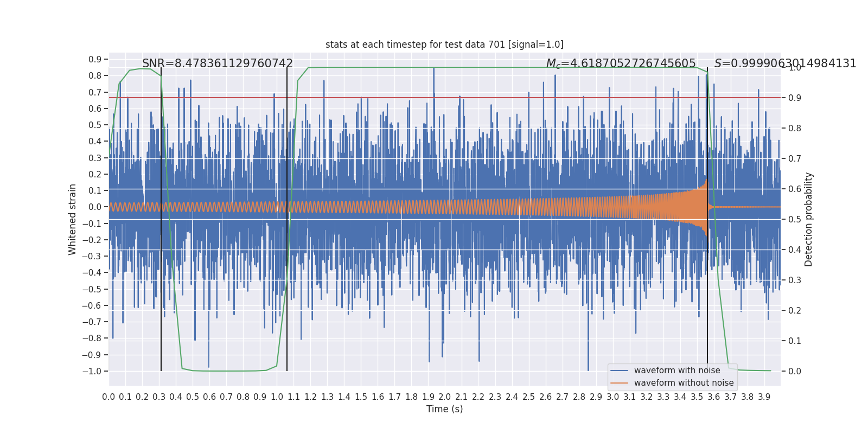Pick the orange line swatch in the legend
The height and width of the screenshot is (434, 868).
tap(620, 383)
